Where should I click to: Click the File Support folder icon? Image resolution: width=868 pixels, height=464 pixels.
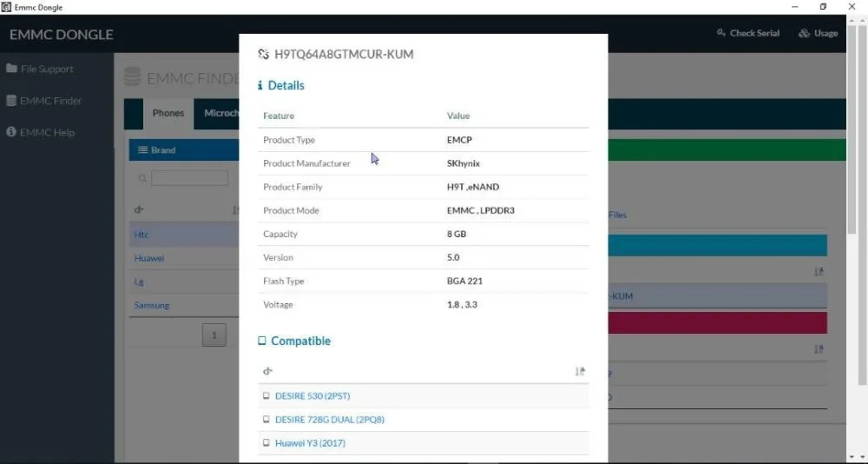(x=11, y=69)
